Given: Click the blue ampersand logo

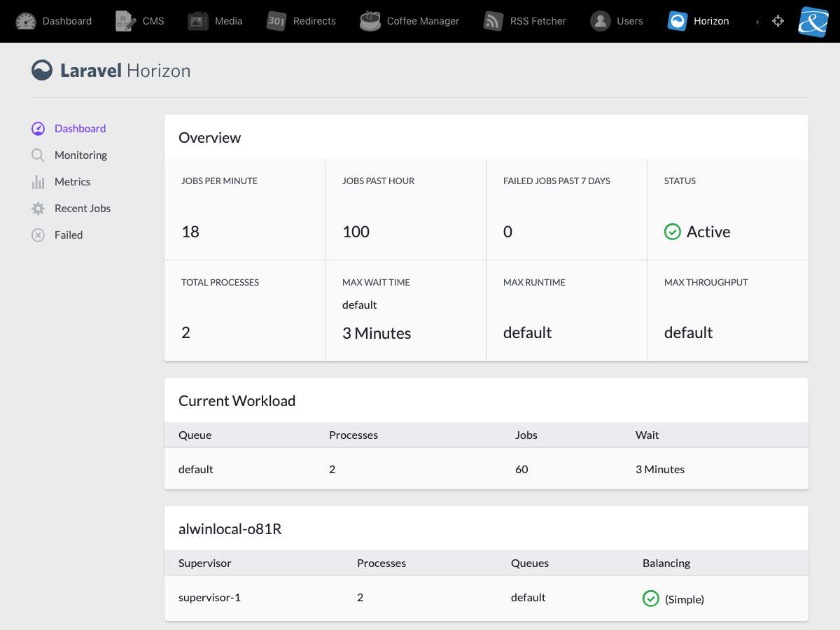Looking at the screenshot, I should pos(813,21).
